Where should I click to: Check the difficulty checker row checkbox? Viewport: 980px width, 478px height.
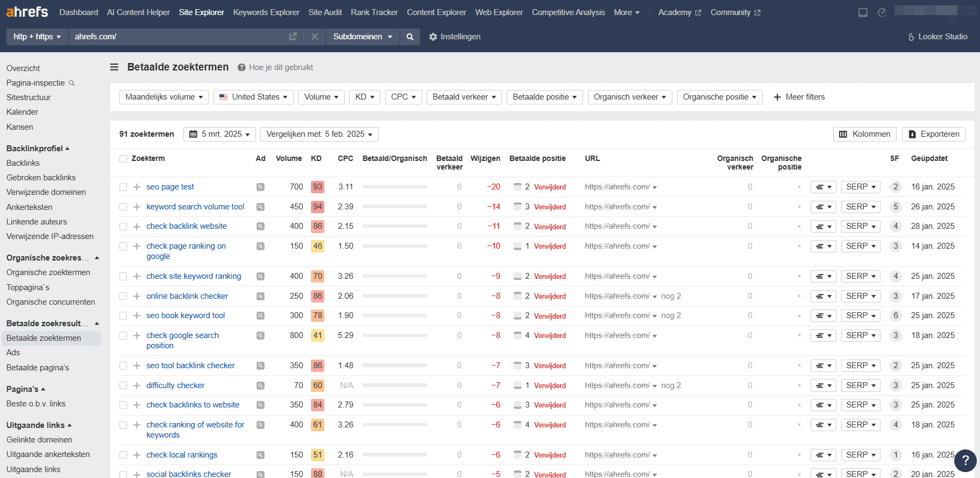pyautogui.click(x=123, y=385)
